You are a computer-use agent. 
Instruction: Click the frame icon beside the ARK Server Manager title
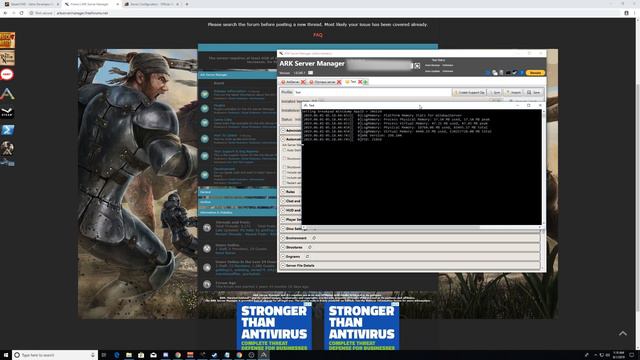click(417, 65)
